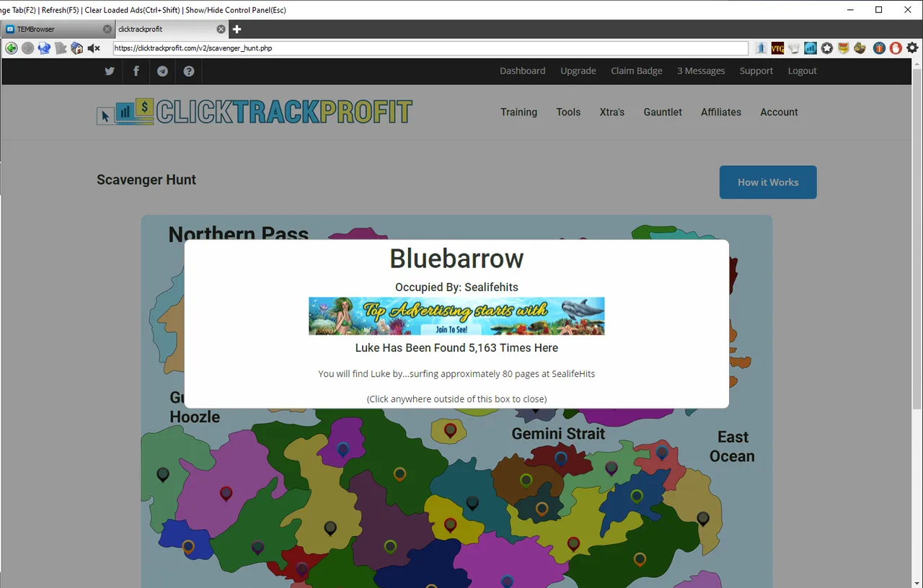Close the TEMBrowser tab
923x588 pixels.
click(x=107, y=30)
